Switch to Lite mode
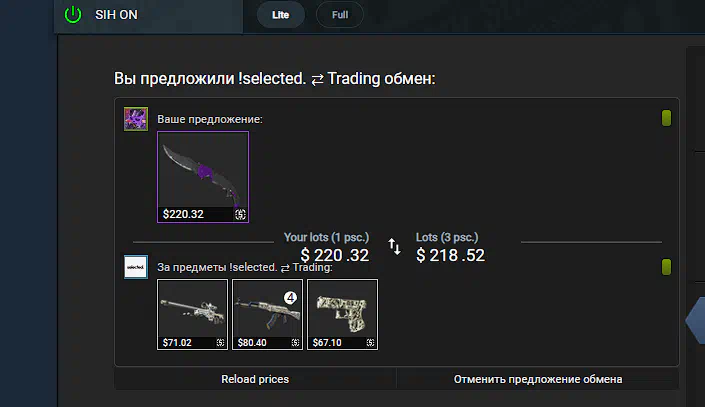 (281, 15)
